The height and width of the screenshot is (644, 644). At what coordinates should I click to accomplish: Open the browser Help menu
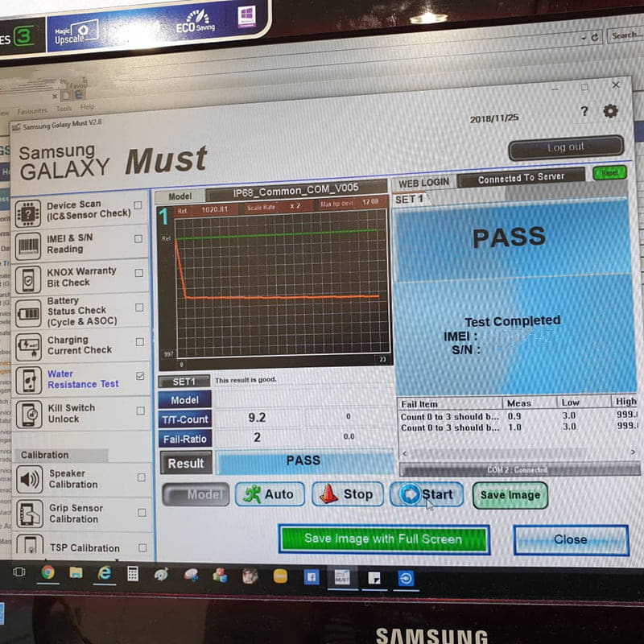88,107
